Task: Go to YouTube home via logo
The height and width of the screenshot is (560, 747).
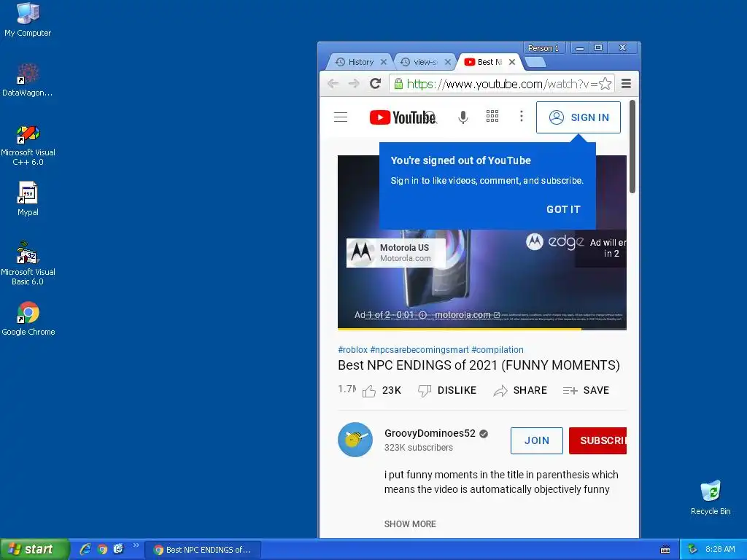Action: pyautogui.click(x=403, y=117)
